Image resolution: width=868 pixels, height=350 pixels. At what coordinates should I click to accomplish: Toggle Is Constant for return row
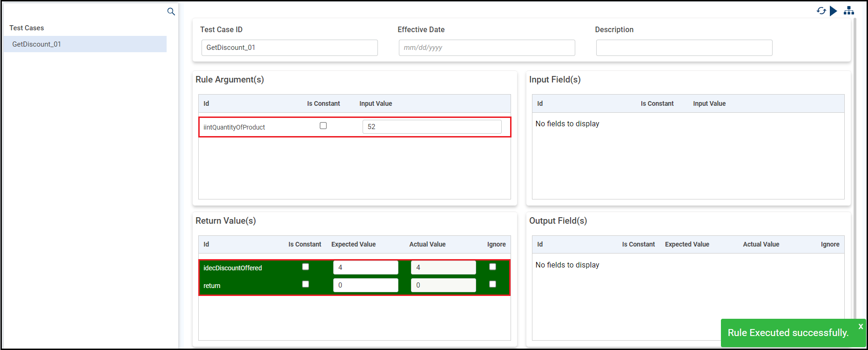coord(305,284)
